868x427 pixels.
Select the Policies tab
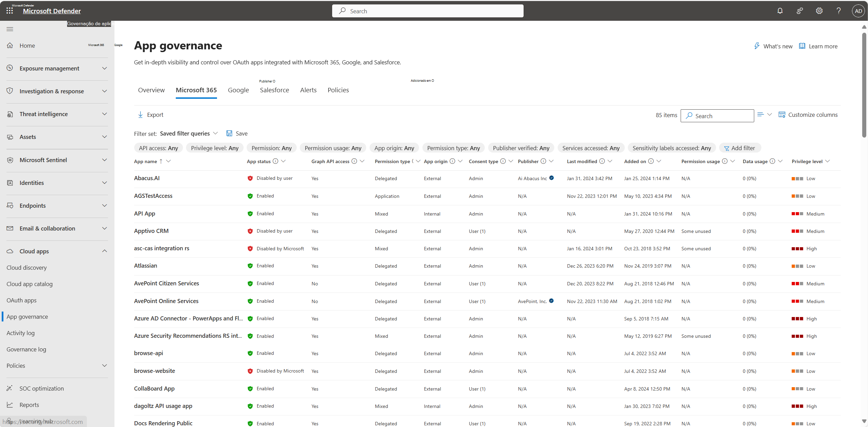click(x=338, y=90)
